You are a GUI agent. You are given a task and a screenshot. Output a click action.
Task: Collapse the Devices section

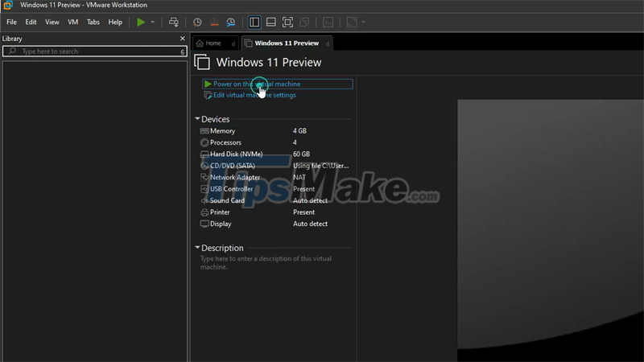point(197,118)
